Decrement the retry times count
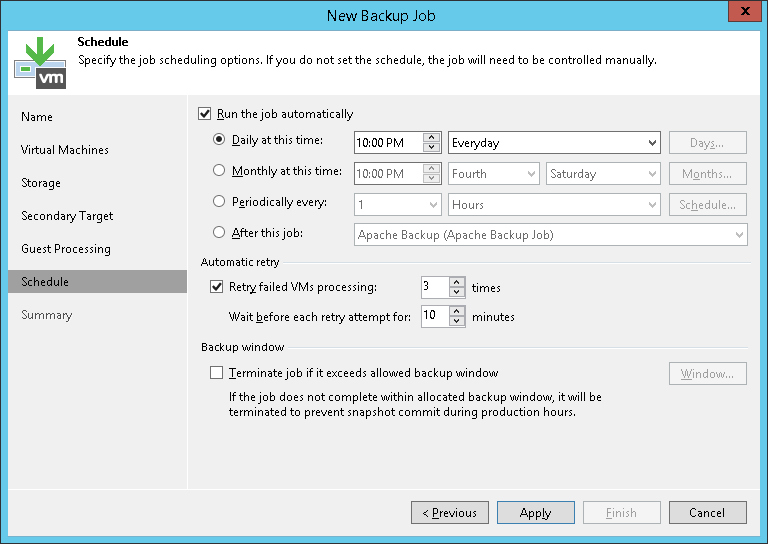 [457, 293]
